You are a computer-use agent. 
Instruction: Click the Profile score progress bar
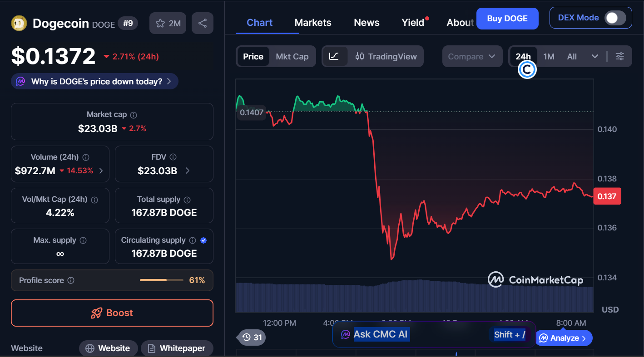tap(161, 280)
